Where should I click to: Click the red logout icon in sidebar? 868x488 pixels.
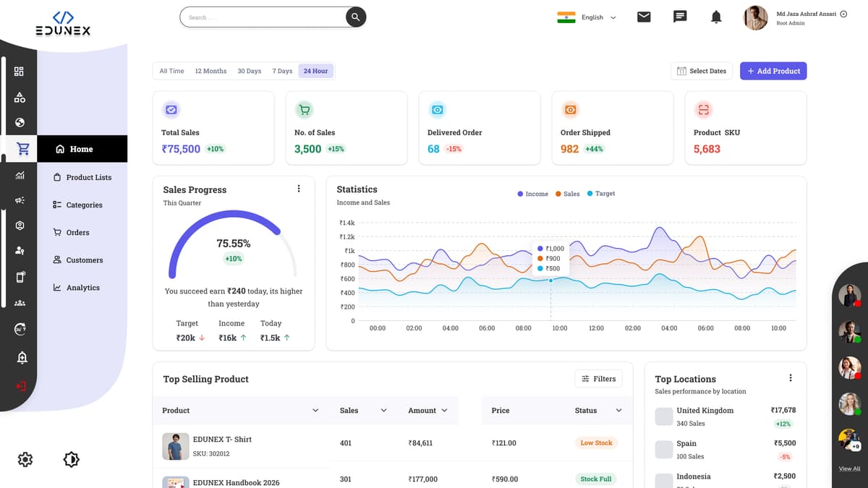click(x=20, y=386)
